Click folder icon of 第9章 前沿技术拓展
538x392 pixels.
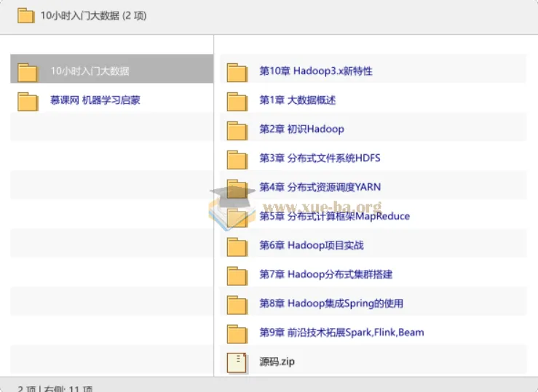coord(237,334)
